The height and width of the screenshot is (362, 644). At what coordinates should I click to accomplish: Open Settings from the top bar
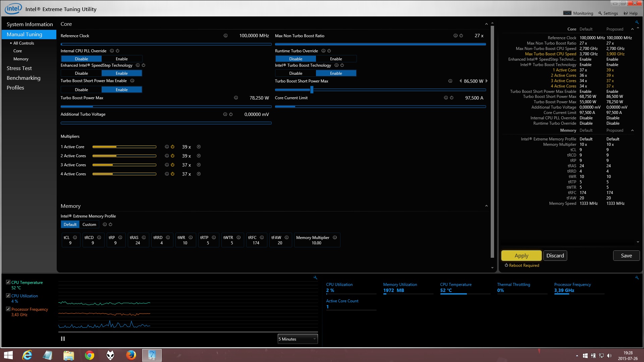pyautogui.click(x=608, y=13)
